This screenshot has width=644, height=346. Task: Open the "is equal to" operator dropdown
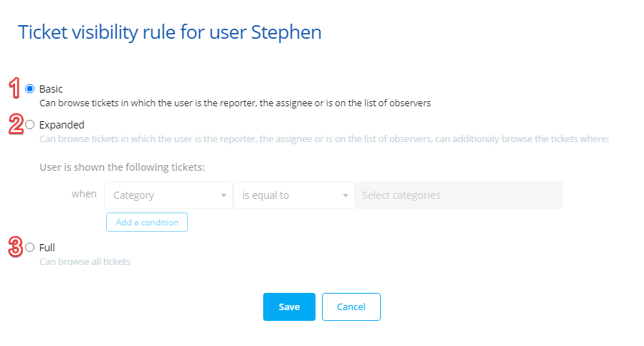(293, 195)
